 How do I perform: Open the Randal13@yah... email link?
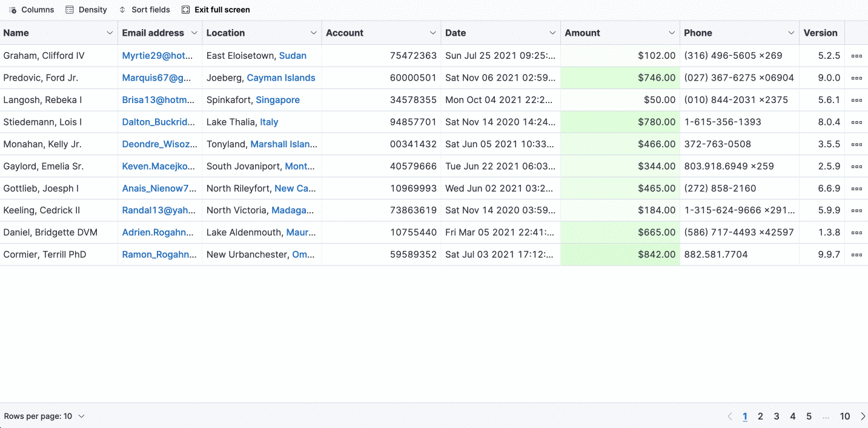coord(159,210)
